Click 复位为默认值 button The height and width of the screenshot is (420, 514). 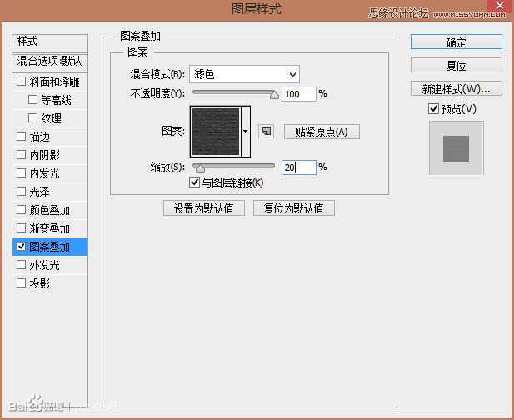click(294, 208)
